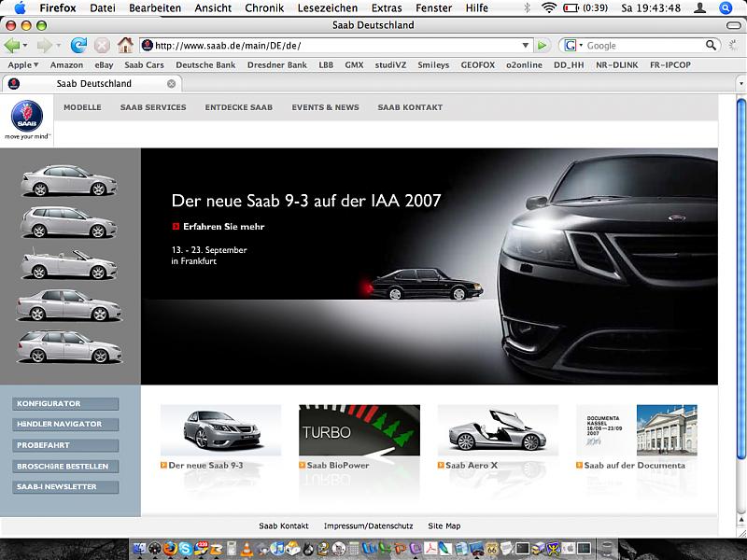Click the Spotlight search icon
The width and height of the screenshot is (747, 560).
pyautogui.click(x=726, y=7)
